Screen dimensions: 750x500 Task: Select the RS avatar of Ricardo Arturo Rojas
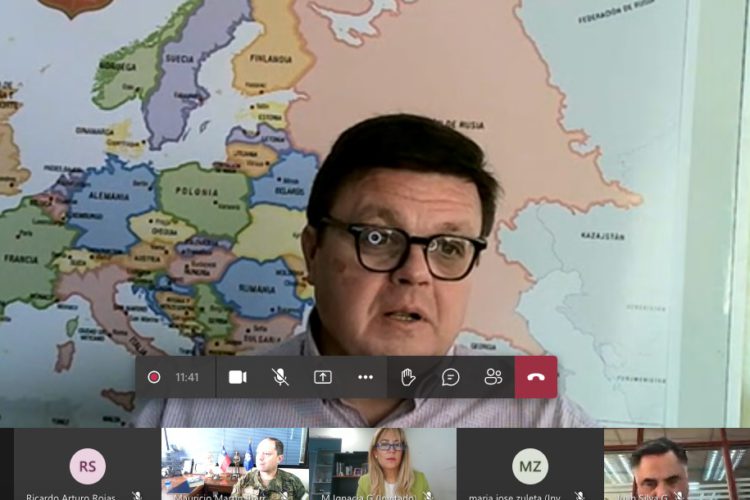coord(88,465)
